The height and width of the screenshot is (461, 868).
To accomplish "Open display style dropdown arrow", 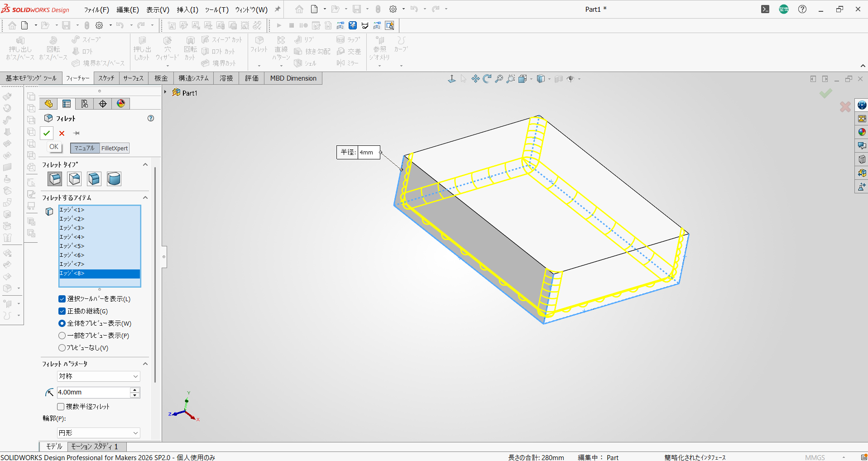I will [x=550, y=79].
